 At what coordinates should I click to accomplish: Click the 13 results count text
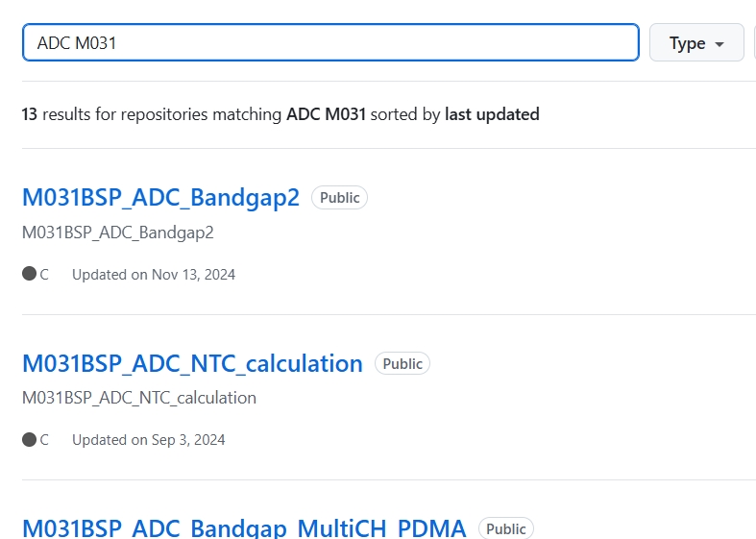(x=30, y=114)
